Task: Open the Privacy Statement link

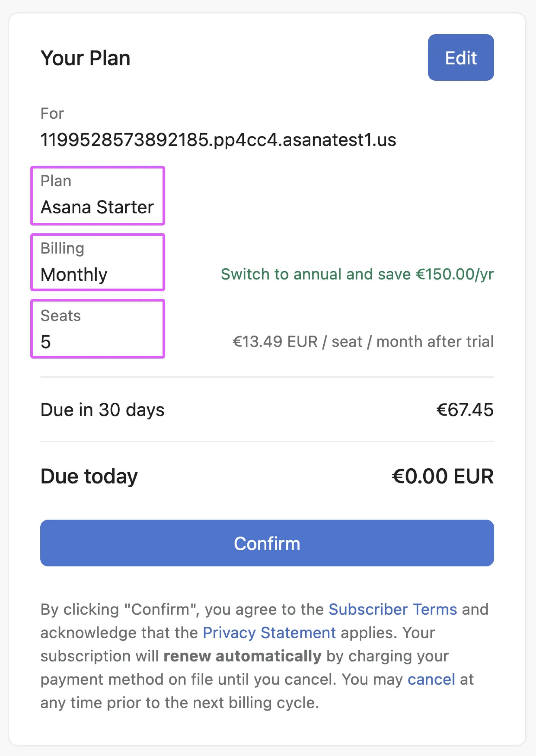Action: click(x=269, y=633)
